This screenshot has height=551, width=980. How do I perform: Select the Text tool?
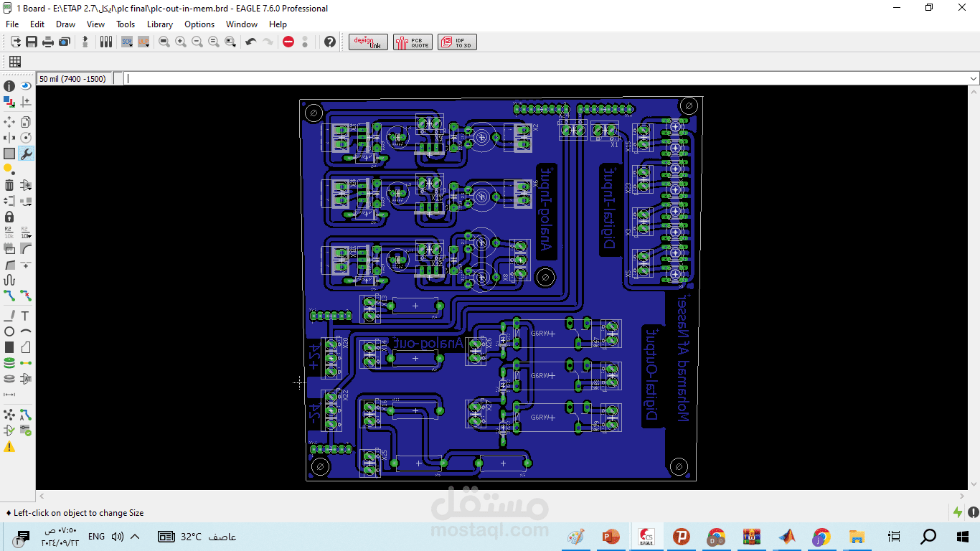point(26,316)
